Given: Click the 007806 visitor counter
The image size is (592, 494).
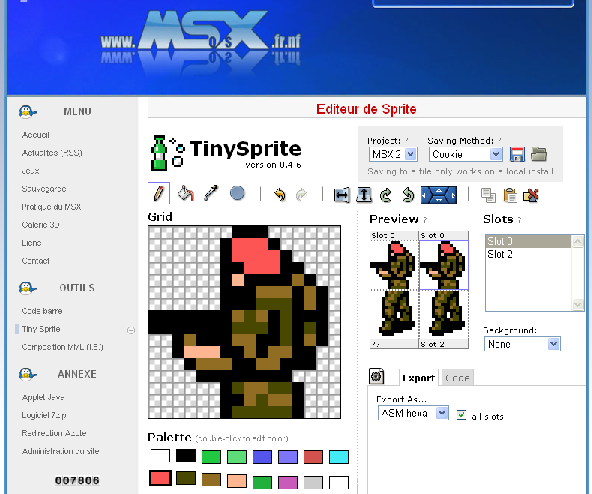Looking at the screenshot, I should 77,480.
